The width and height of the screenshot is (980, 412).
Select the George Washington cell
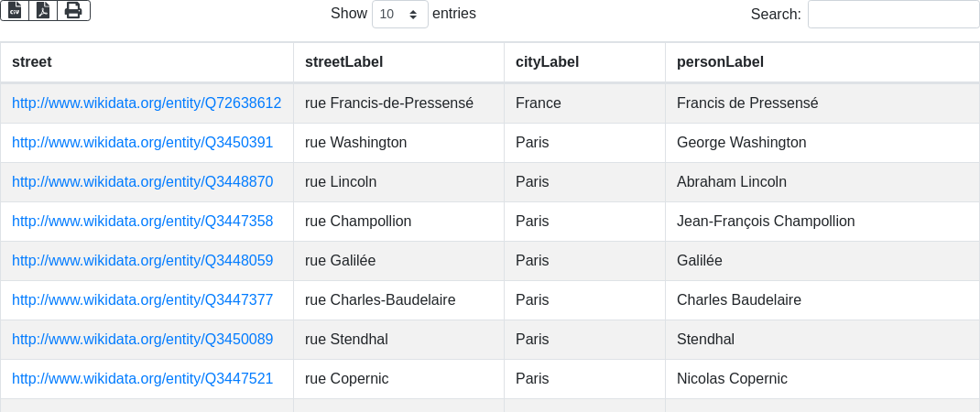741,143
